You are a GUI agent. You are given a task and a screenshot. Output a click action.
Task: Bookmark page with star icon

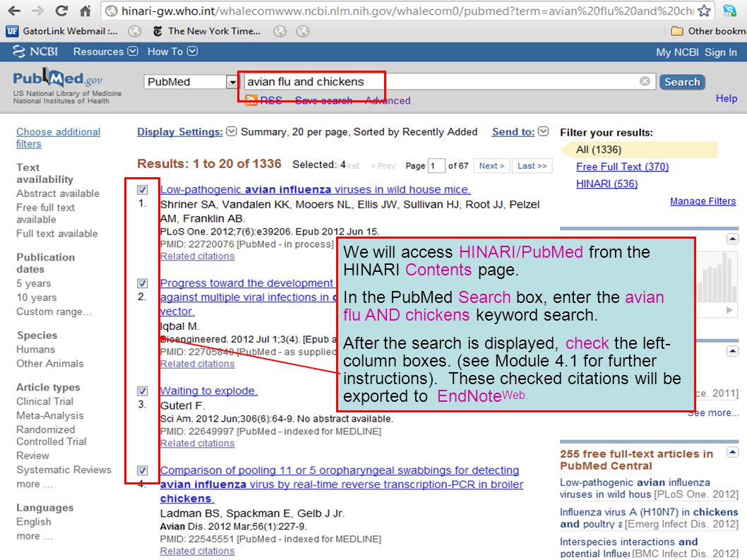click(704, 11)
